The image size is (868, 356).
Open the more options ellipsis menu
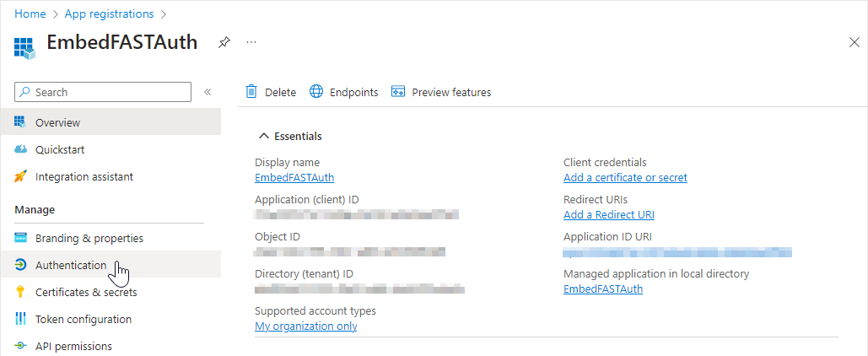[251, 42]
